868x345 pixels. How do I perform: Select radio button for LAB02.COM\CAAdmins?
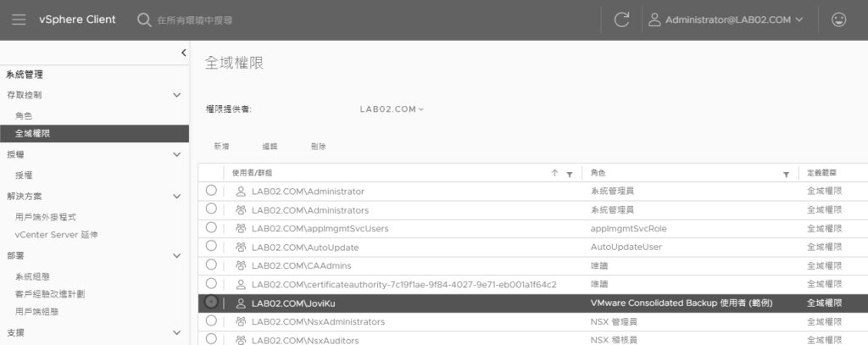pos(211,264)
